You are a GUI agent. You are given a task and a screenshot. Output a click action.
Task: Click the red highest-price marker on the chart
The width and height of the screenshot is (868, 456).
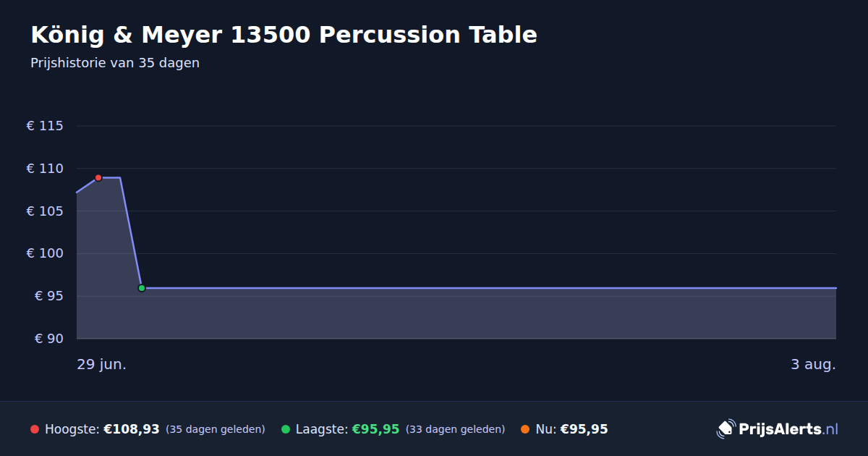click(x=98, y=177)
